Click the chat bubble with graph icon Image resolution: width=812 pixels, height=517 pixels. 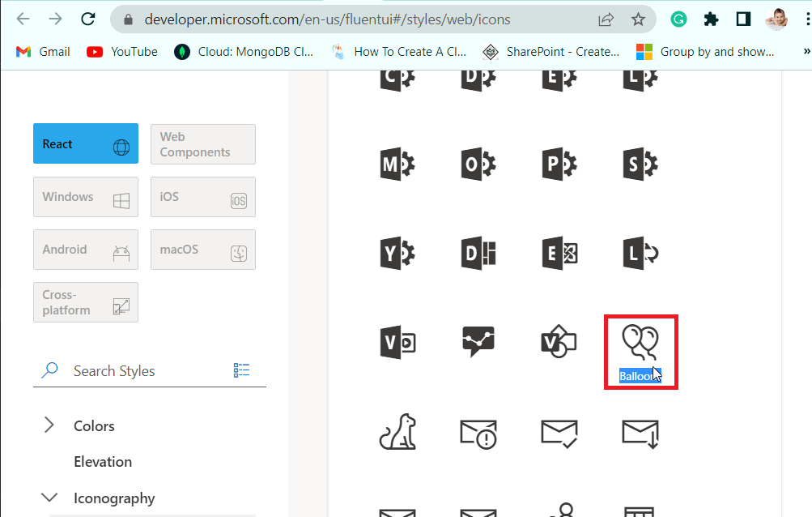478,342
